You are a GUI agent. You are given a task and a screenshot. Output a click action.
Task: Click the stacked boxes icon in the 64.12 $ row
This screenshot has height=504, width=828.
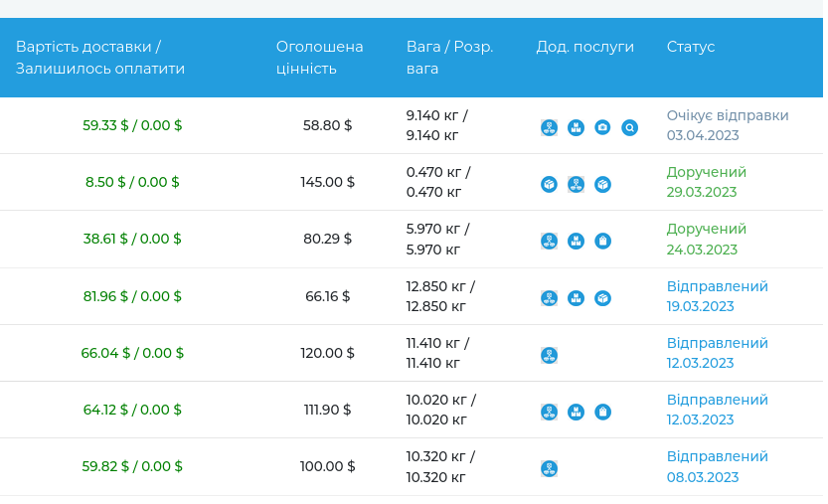[x=576, y=412]
